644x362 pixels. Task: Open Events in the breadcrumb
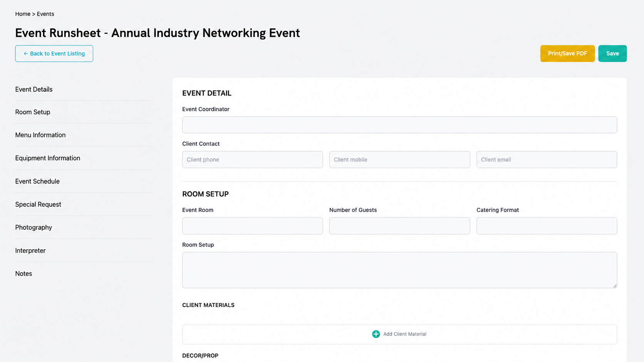[x=45, y=14]
